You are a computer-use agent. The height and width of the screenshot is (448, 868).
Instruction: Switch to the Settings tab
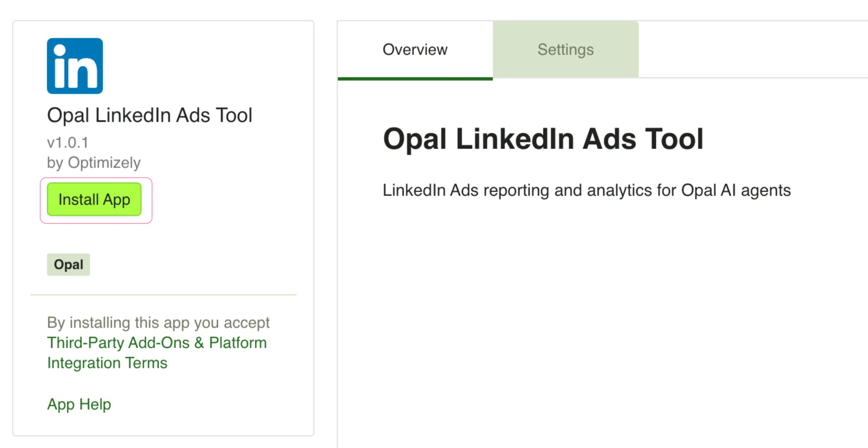(565, 50)
